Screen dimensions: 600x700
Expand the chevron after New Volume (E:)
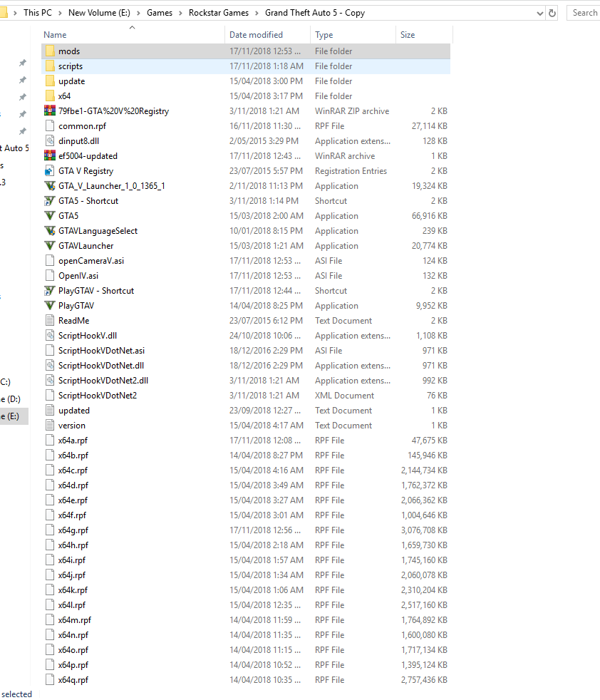click(138, 13)
